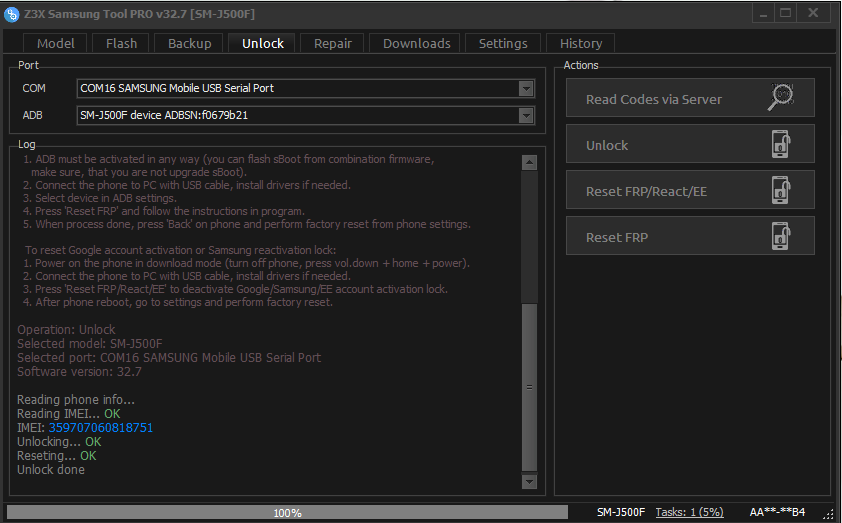Switch to the Flash tab

121,43
